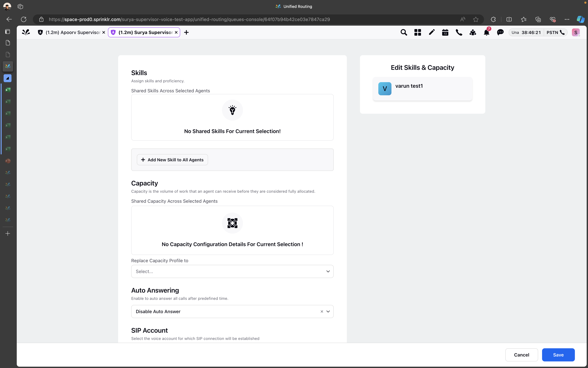The width and height of the screenshot is (588, 368).
Task: Click the PSTN phone mode selector
Action: click(556, 32)
